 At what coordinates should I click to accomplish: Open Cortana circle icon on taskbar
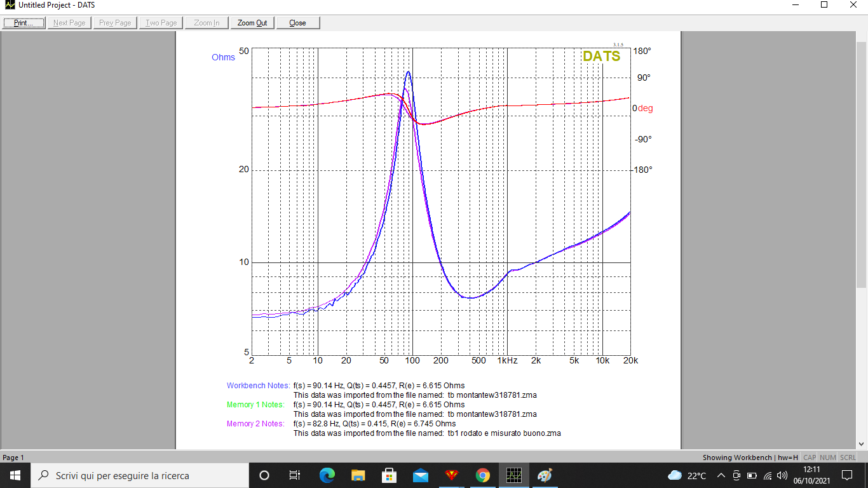(264, 475)
